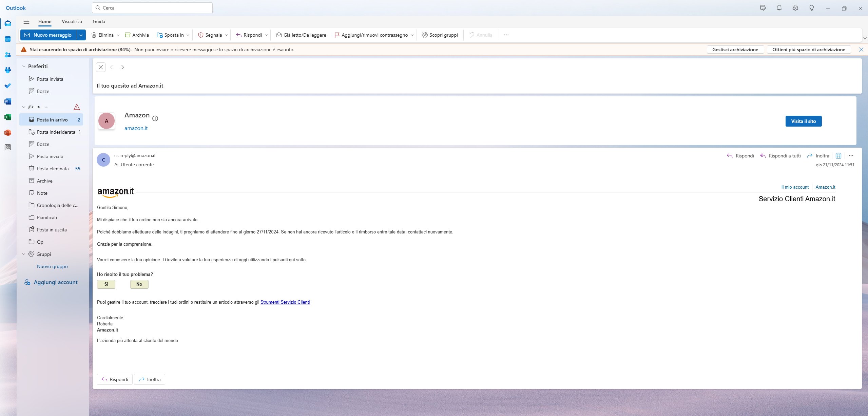Viewport: 868px width, 416px height.
Task: Open the Archive folder
Action: pos(51,181)
